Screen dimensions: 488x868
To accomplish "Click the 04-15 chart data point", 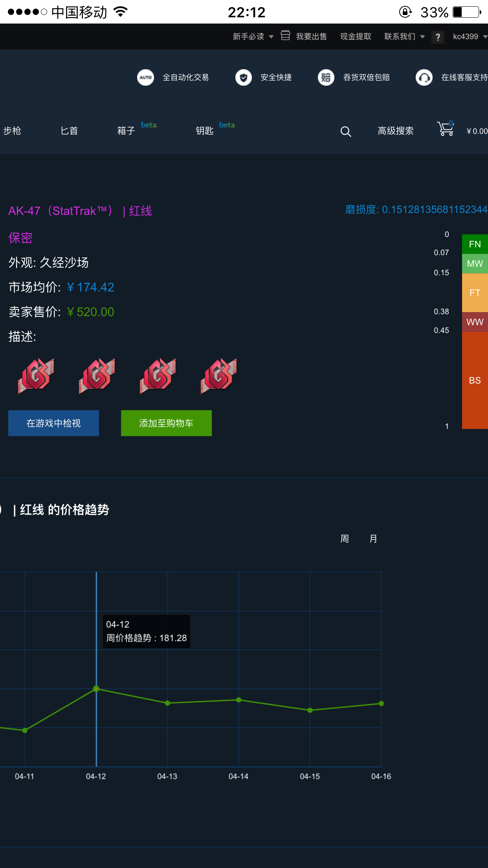I will (310, 710).
